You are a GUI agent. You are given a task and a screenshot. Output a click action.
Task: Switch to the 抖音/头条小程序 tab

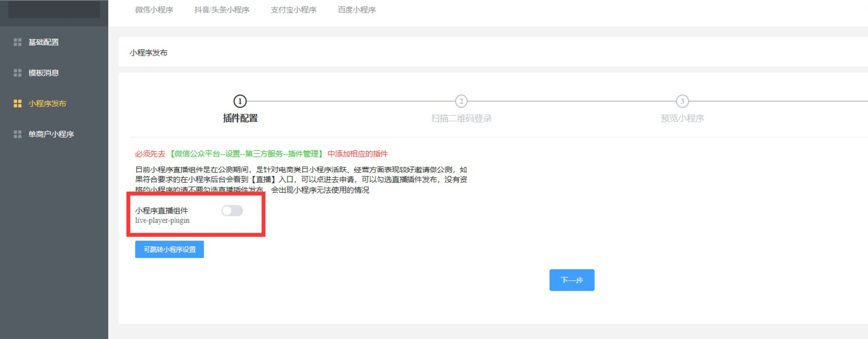point(222,10)
